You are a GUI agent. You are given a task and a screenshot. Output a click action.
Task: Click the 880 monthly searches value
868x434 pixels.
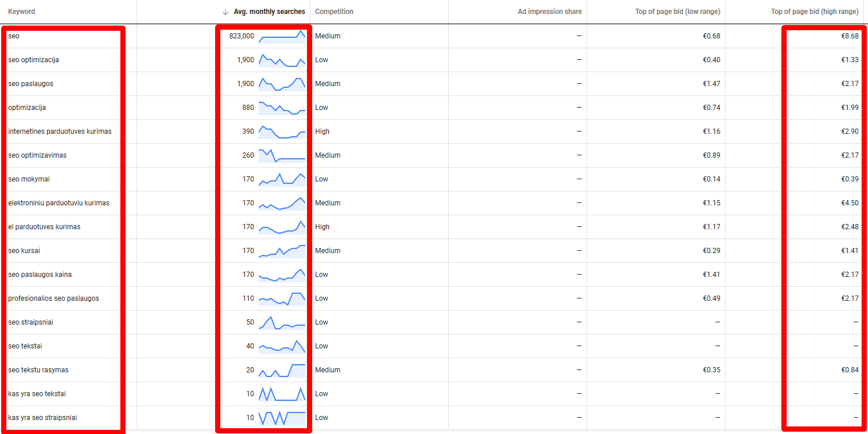click(x=248, y=108)
